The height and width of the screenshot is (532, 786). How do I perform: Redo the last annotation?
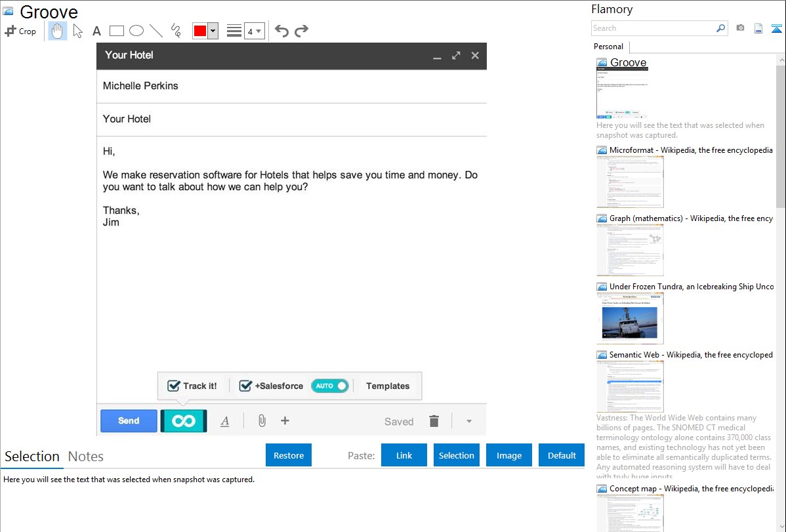(301, 31)
